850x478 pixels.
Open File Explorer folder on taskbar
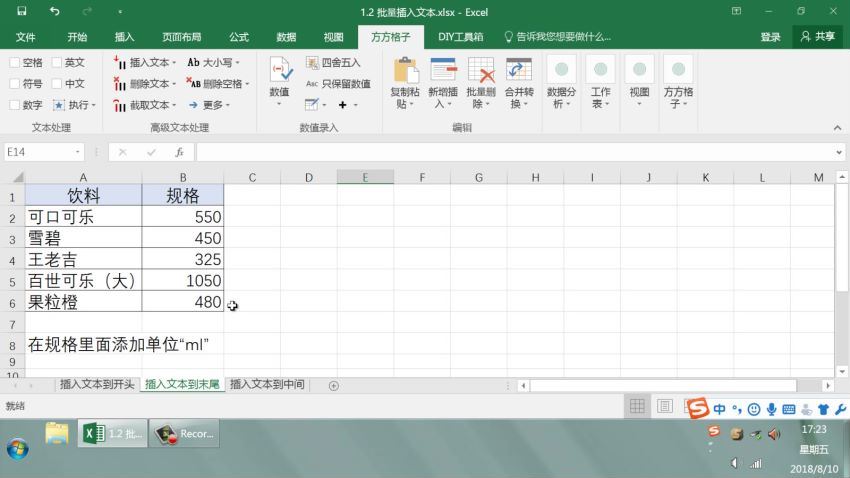(x=57, y=434)
